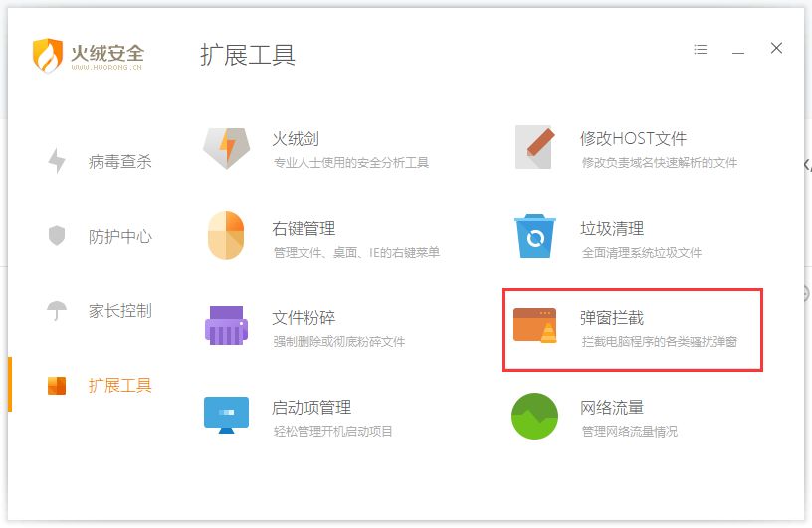Open 网络流量 by its title
This screenshot has width=812, height=528.
pos(612,408)
